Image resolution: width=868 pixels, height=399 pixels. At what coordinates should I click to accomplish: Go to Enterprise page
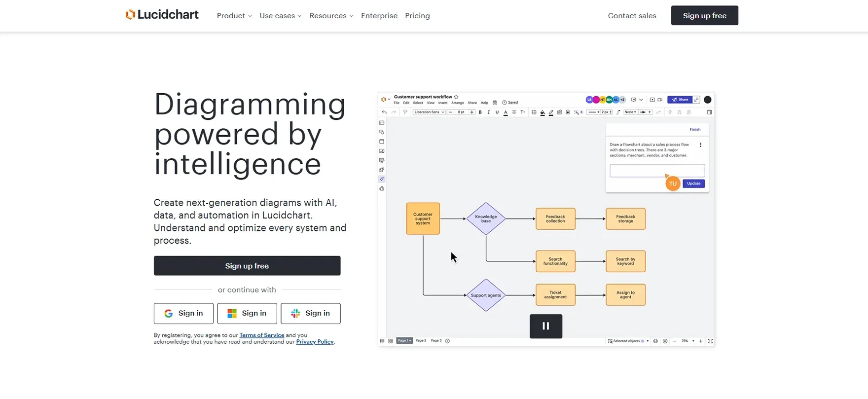(x=379, y=16)
